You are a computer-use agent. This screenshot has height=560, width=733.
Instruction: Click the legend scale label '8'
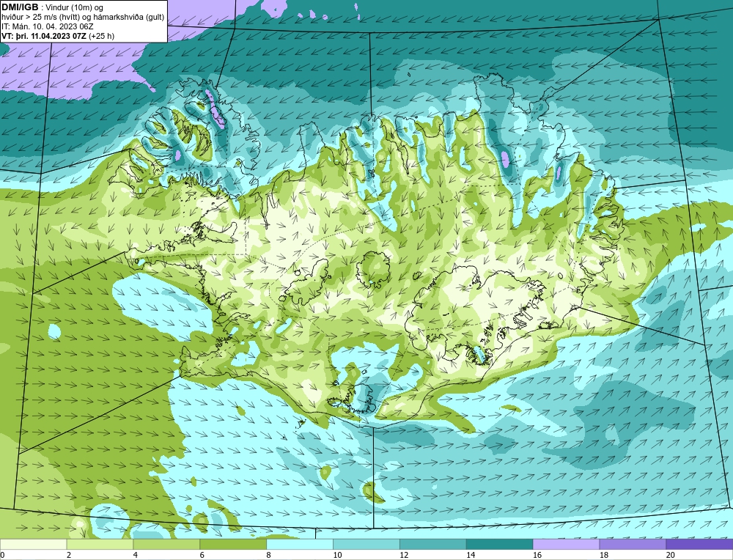pos(269,555)
